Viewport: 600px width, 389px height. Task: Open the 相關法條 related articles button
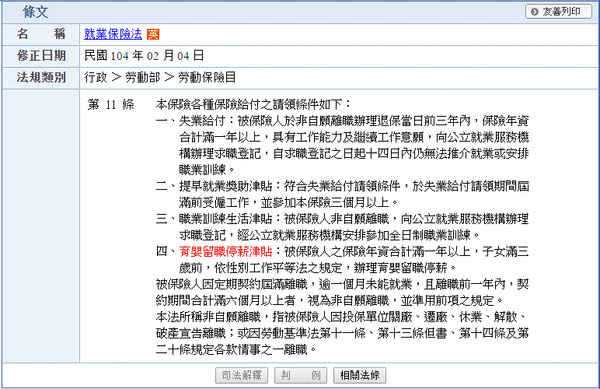point(360,375)
